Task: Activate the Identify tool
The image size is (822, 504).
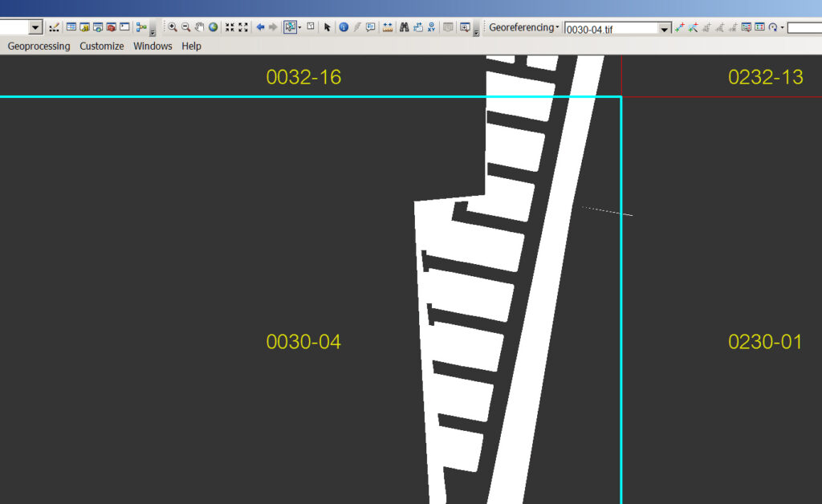Action: (344, 27)
